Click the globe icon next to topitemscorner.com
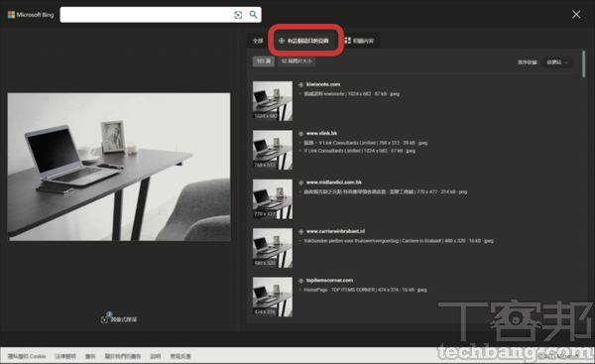Image resolution: width=595 pixels, height=364 pixels. 300,281
